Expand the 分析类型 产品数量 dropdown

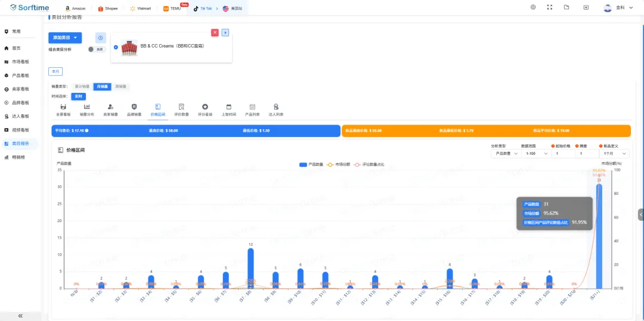(x=504, y=154)
